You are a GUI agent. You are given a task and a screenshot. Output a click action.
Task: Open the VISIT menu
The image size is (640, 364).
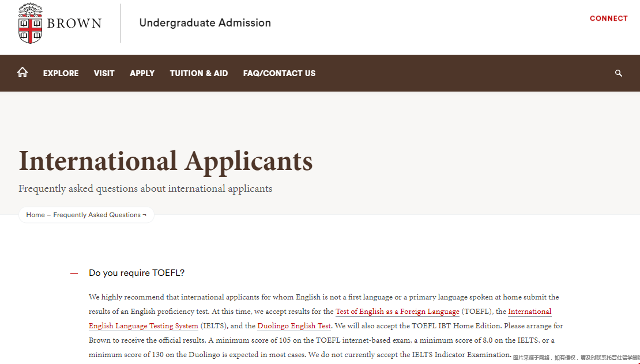(104, 73)
